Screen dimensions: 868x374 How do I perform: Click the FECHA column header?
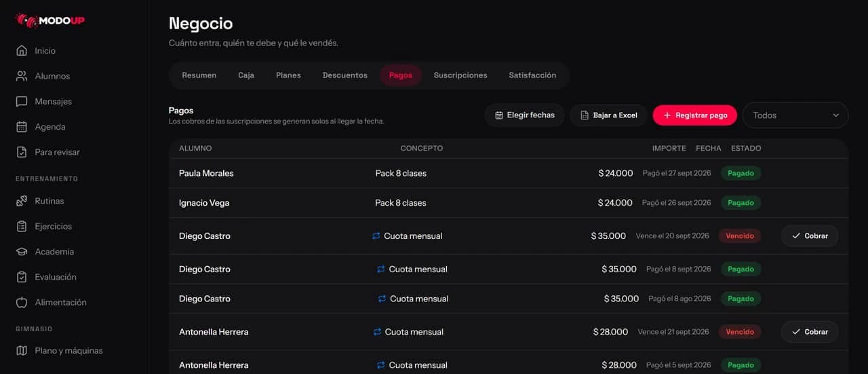coord(709,148)
